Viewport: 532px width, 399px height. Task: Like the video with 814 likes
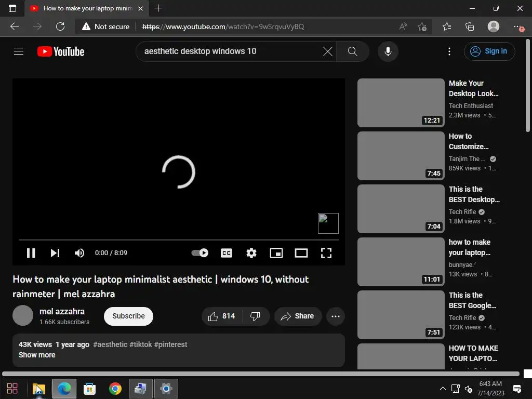coord(222,316)
